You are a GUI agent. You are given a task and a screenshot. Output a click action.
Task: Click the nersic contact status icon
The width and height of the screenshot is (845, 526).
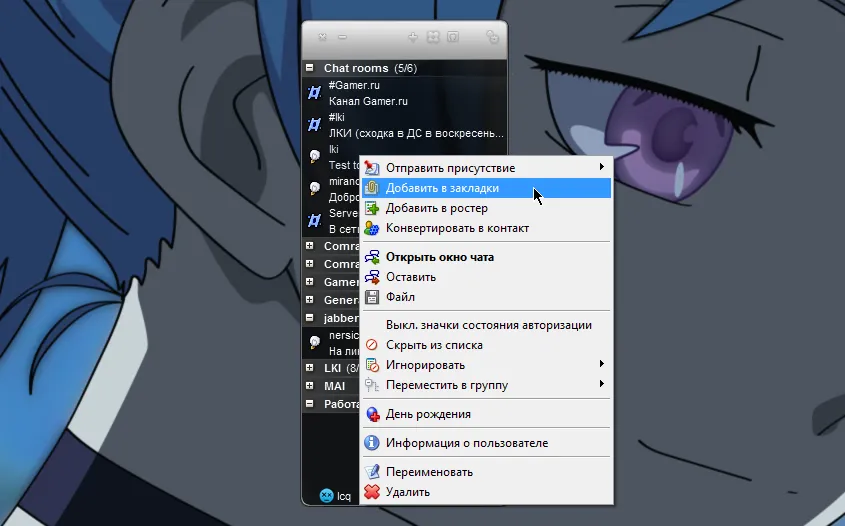point(315,342)
